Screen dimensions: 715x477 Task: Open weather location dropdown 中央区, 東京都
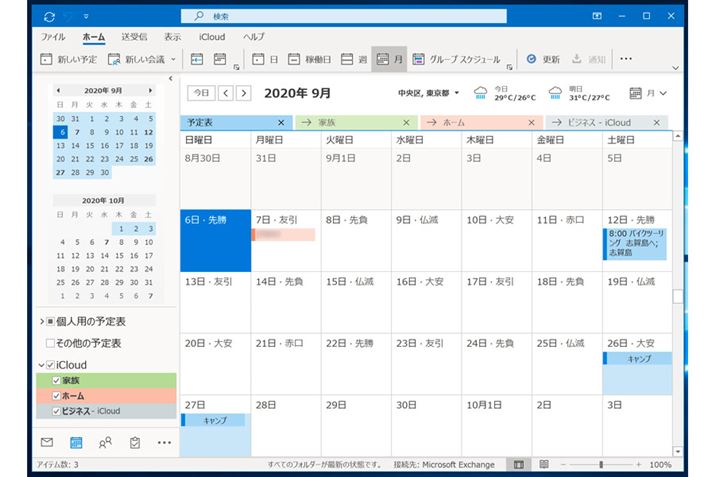click(428, 93)
